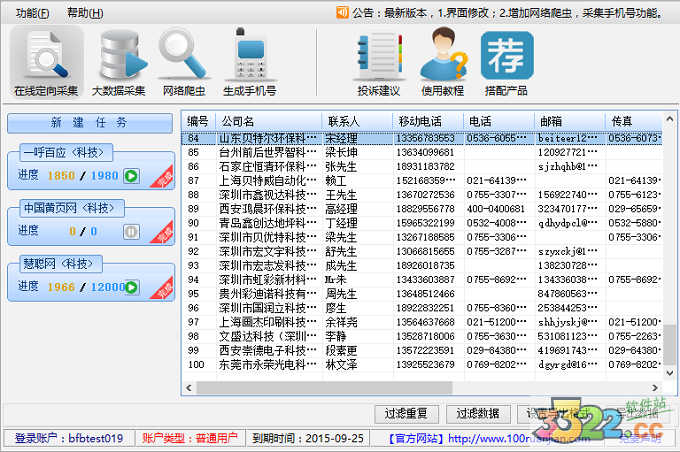680x452 pixels.
Task: Launch the 网络爬虫 web crawler tool
Action: click(x=183, y=61)
